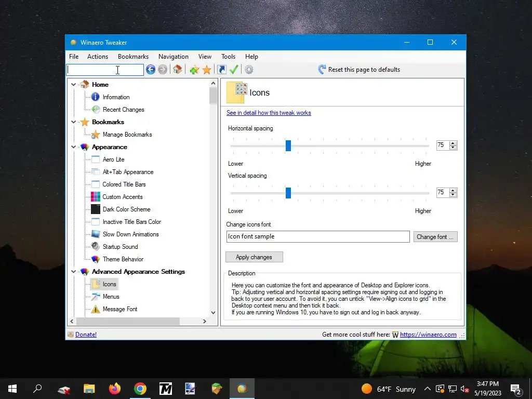Select Aero Lite item
Image resolution: width=532 pixels, height=399 pixels.
click(113, 159)
